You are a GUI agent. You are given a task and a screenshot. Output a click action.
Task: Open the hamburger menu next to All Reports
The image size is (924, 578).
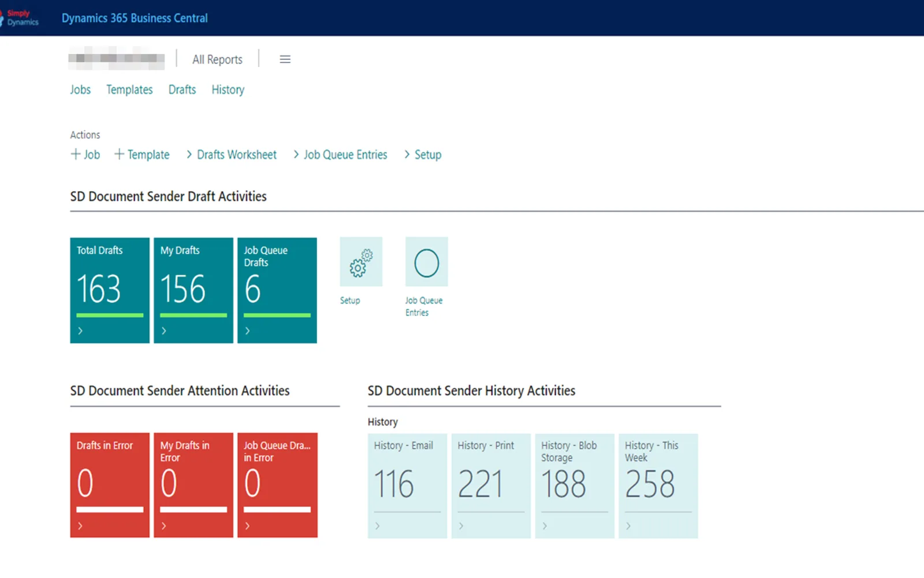[285, 59]
